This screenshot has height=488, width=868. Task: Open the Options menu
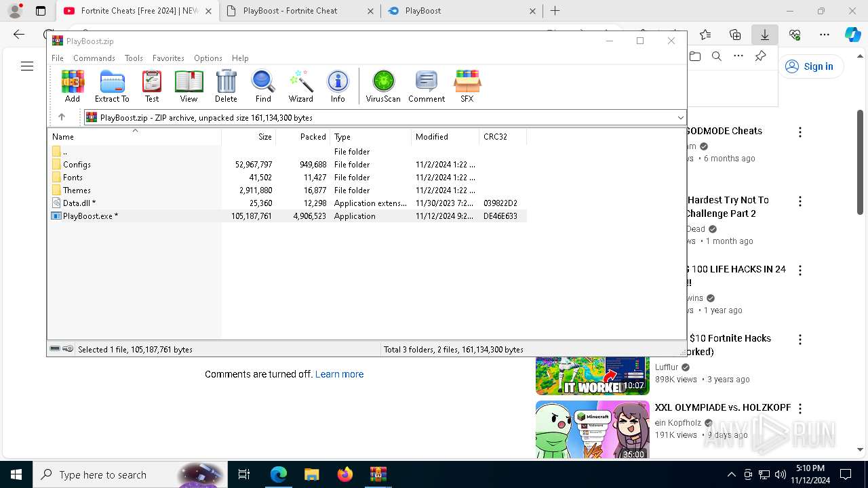click(x=208, y=58)
